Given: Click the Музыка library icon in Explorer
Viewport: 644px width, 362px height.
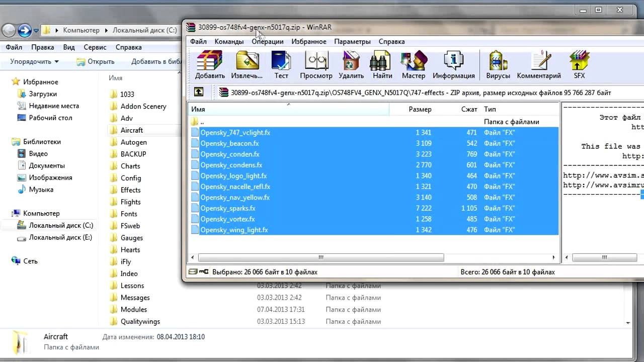Looking at the screenshot, I should tap(22, 190).
